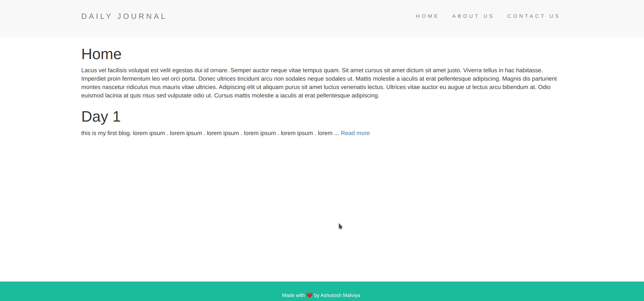The height and width of the screenshot is (301, 644).
Task: Select the Day 1 post title
Action: click(x=101, y=117)
